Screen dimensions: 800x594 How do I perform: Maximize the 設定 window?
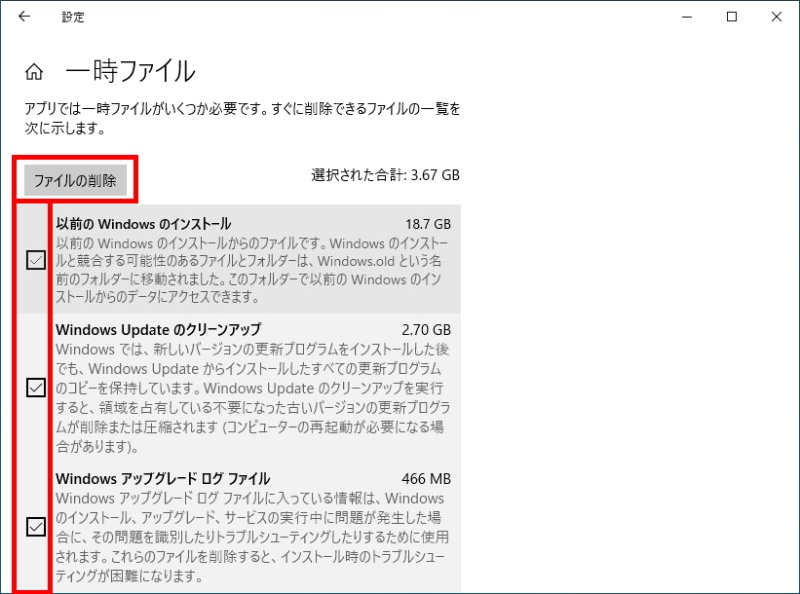click(732, 17)
